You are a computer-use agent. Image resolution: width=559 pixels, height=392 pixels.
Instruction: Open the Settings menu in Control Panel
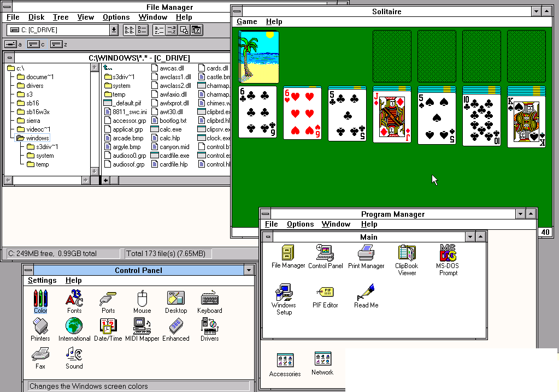(x=42, y=280)
